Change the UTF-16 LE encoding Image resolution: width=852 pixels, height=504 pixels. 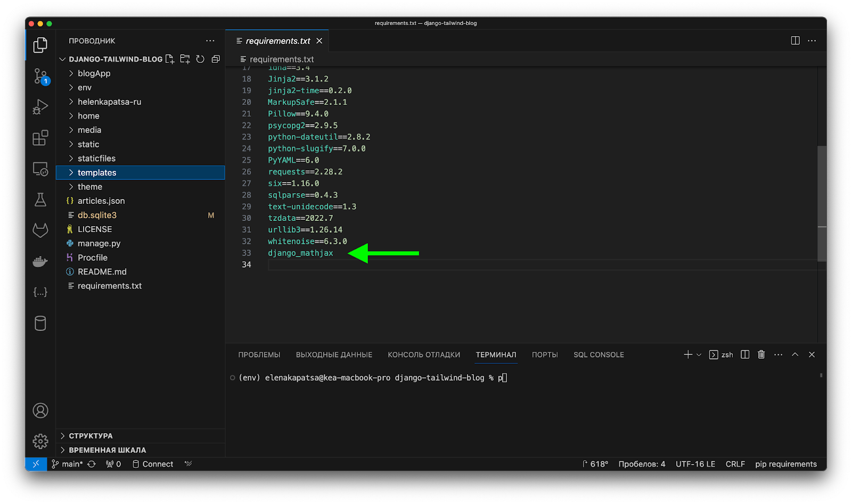[x=695, y=464]
